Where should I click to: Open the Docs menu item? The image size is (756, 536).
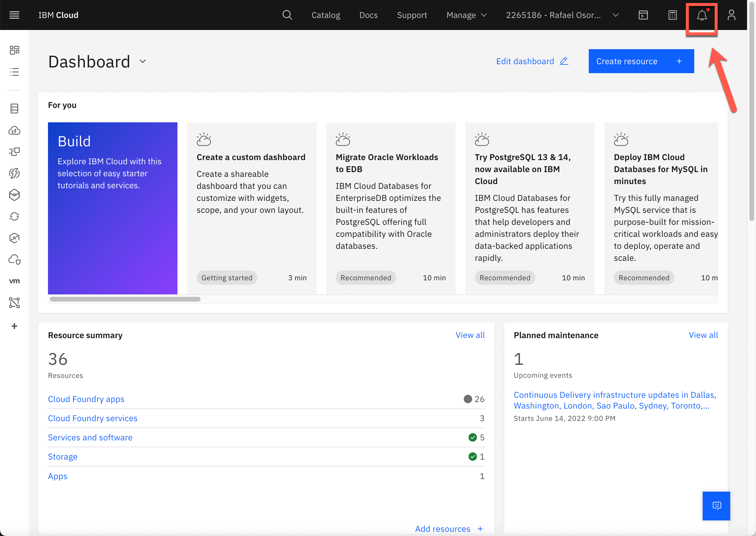368,15
